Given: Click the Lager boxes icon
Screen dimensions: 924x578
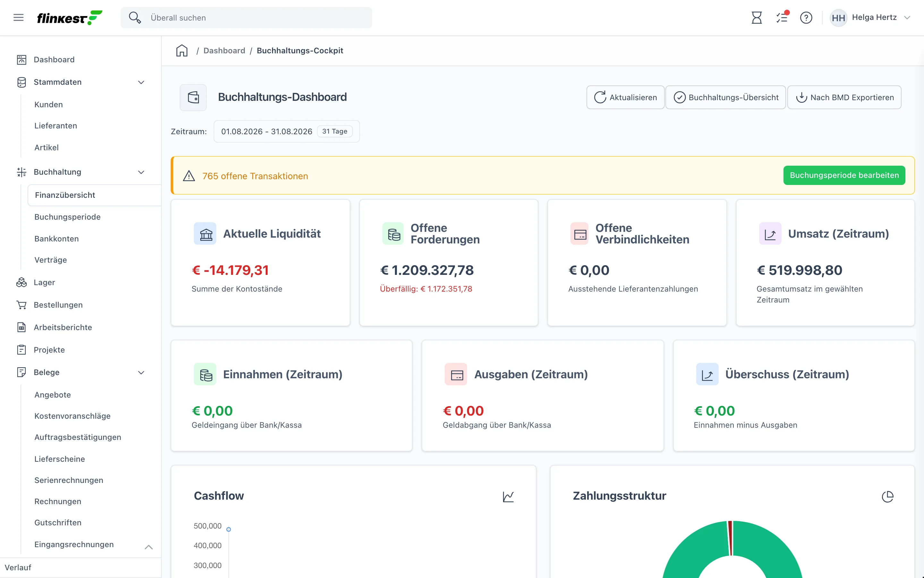Looking at the screenshot, I should tap(22, 283).
